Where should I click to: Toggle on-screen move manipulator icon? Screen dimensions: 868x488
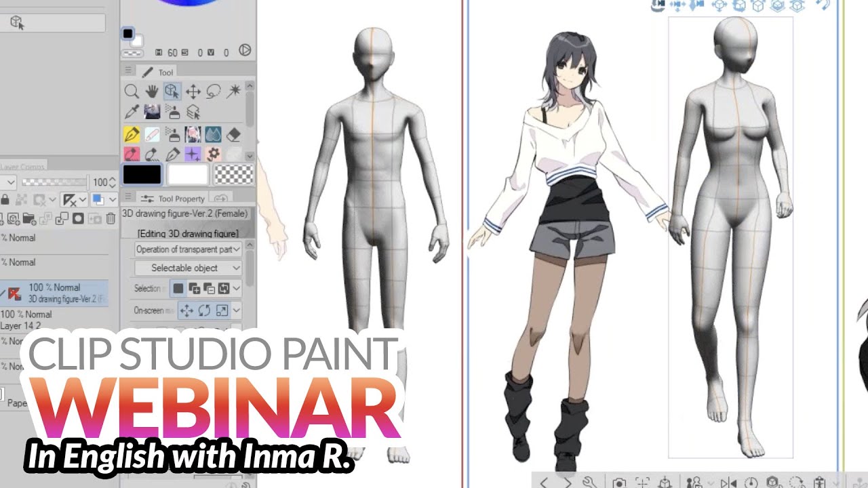186,311
